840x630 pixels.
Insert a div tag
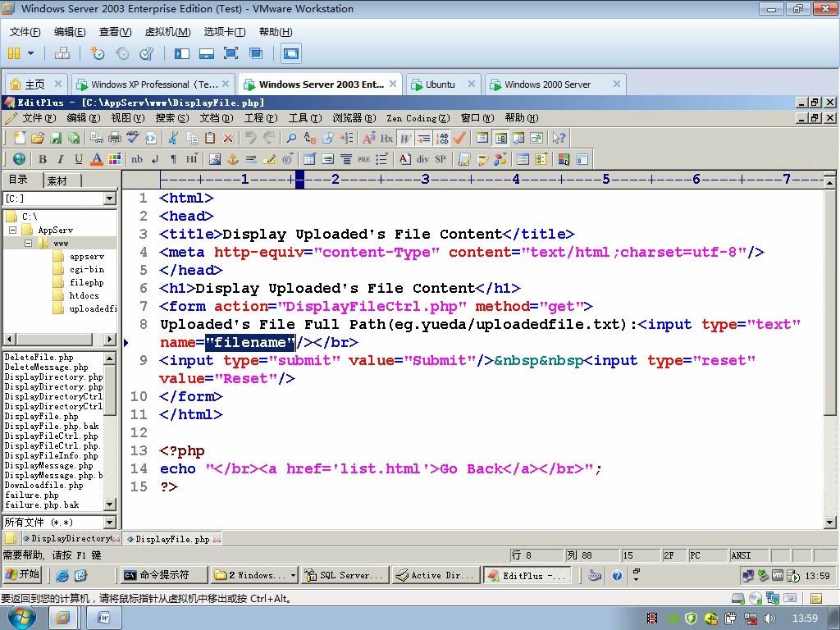tap(422, 159)
